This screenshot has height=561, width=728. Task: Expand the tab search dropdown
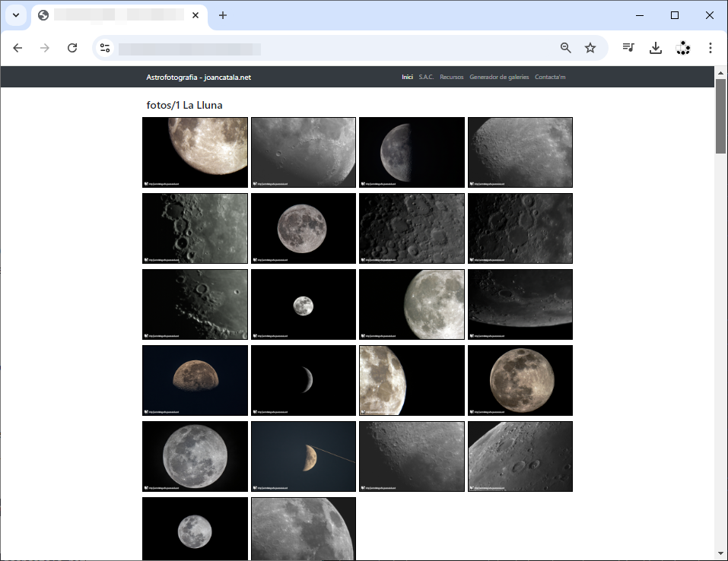(x=16, y=15)
